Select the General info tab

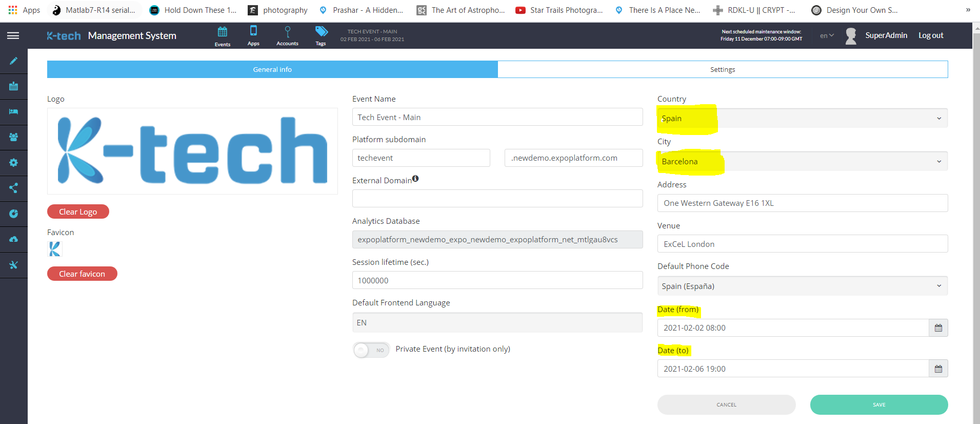coord(272,70)
